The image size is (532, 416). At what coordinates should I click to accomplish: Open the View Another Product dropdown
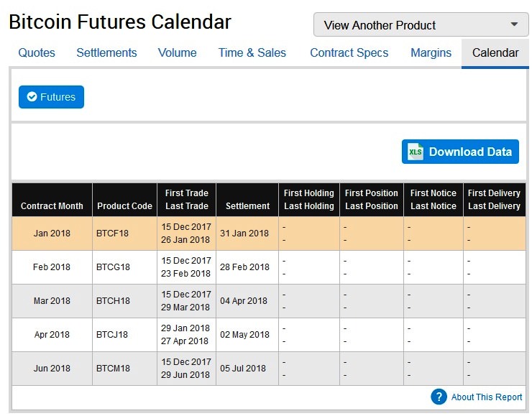pyautogui.click(x=421, y=24)
